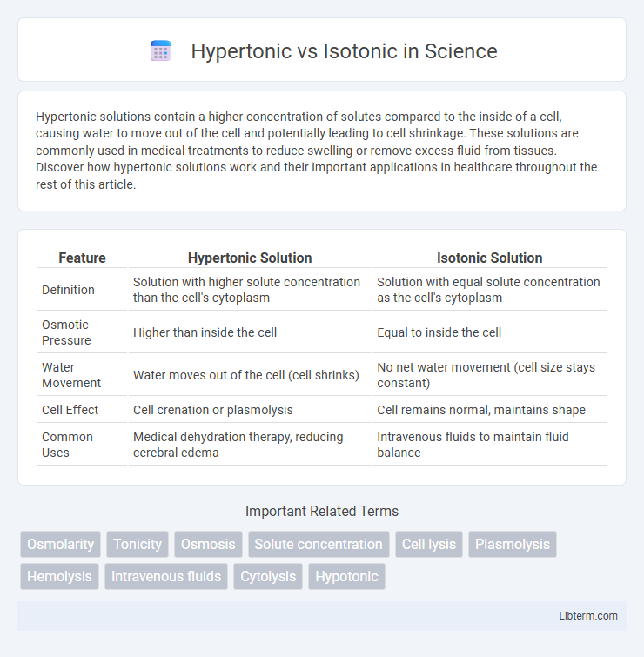This screenshot has width=644, height=657.
Task: Open the Hypotonic related term tag
Action: coord(346,577)
